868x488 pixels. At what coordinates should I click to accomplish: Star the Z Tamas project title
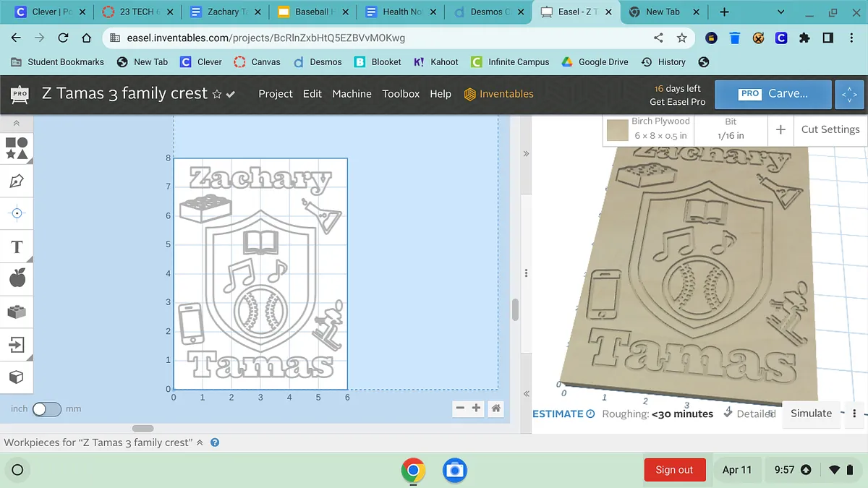(216, 95)
